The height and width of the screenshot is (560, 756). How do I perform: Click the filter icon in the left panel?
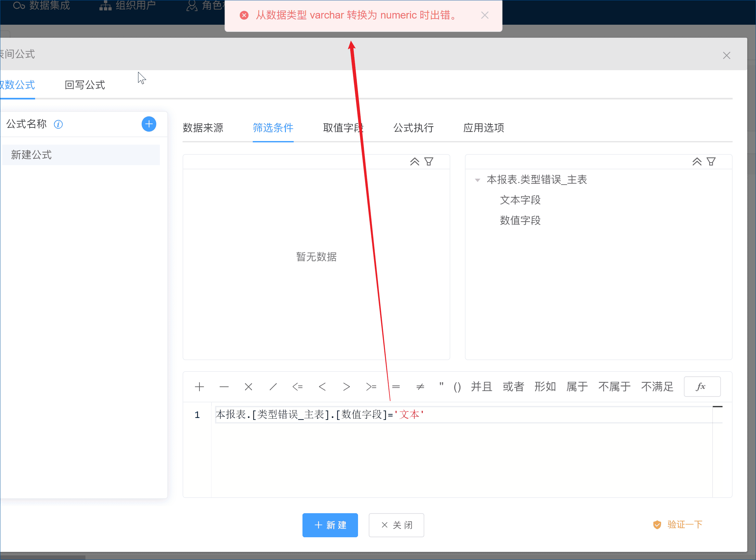coord(429,162)
